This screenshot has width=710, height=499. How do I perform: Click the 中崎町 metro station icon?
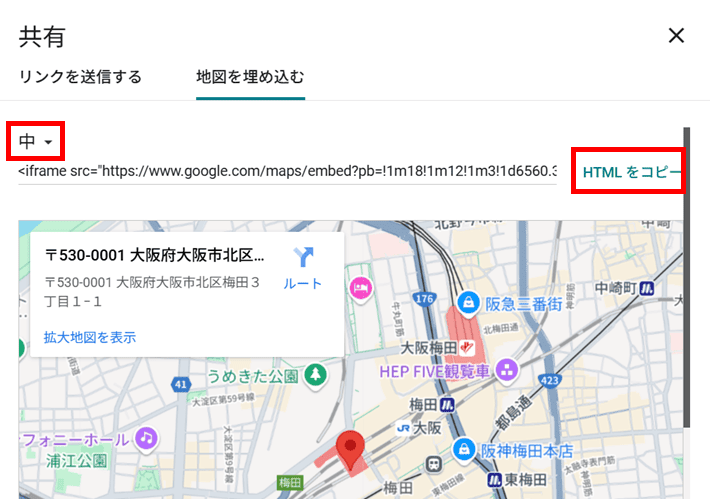pos(647,288)
